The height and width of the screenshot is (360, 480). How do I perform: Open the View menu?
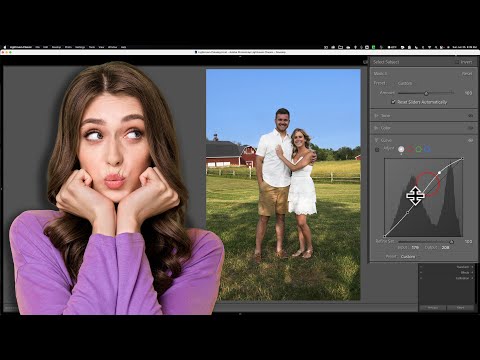coord(101,47)
